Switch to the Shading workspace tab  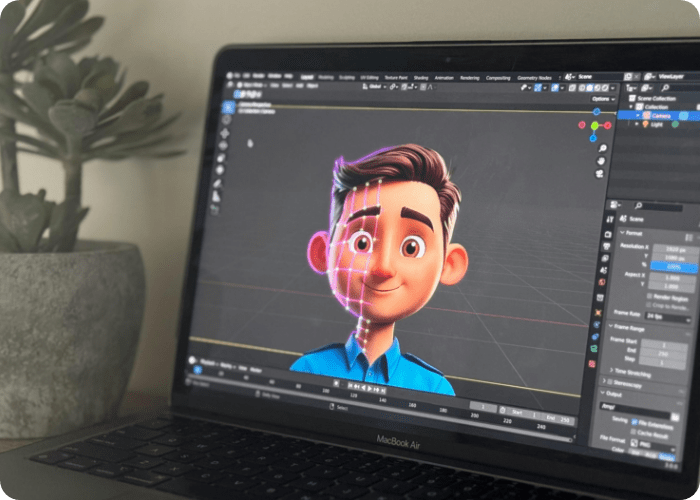click(421, 78)
